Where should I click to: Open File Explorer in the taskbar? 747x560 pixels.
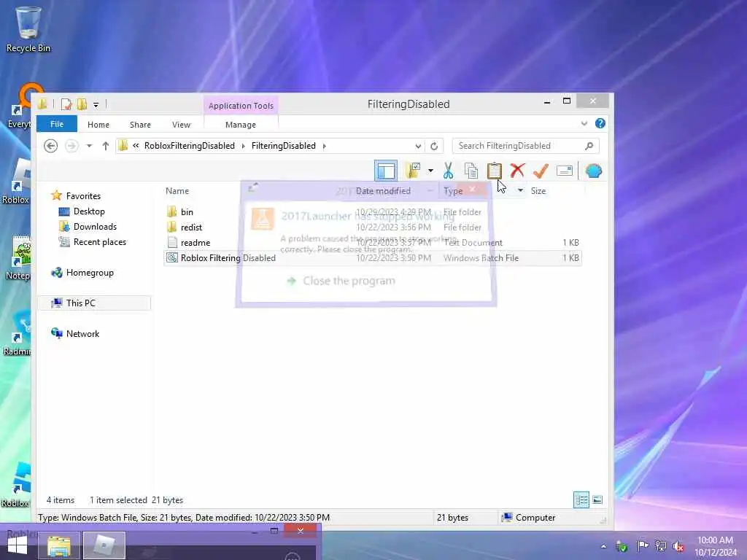(58, 545)
